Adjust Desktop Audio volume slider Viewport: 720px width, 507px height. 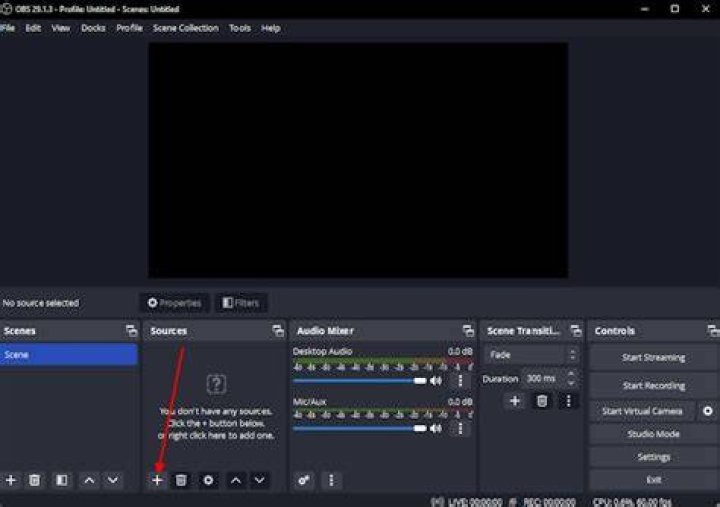pos(360,381)
